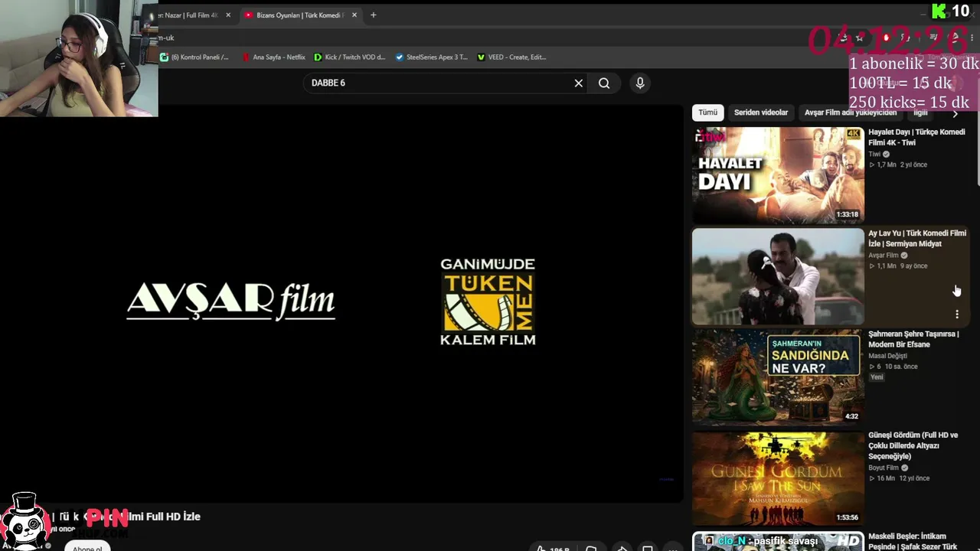The width and height of the screenshot is (980, 551).
Task: Visit the Boyut Film channel name
Action: (x=884, y=468)
